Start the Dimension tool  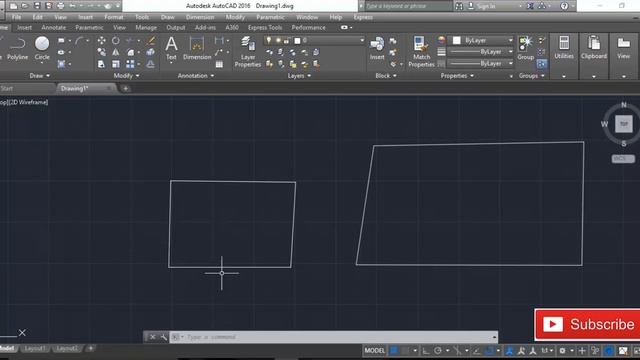(197, 48)
